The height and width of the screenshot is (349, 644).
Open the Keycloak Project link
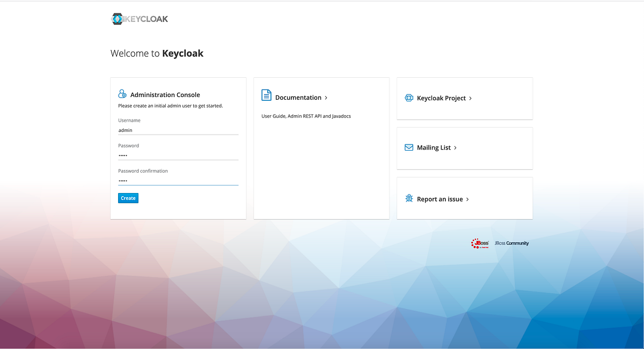click(441, 98)
